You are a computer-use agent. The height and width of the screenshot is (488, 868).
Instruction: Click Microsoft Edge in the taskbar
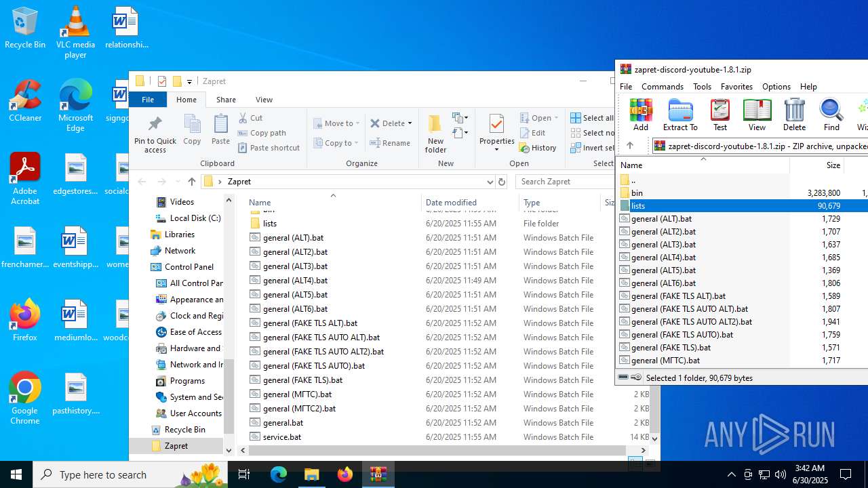279,474
